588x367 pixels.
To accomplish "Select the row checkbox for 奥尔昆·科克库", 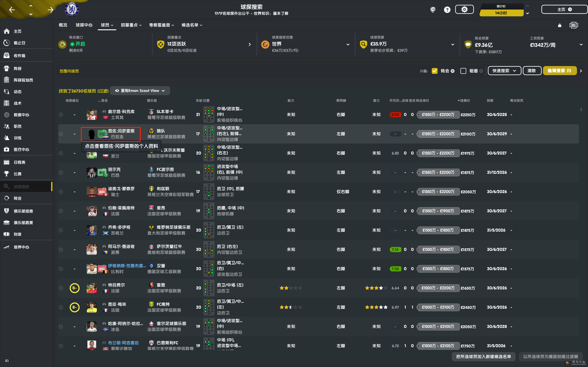I will (x=61, y=115).
